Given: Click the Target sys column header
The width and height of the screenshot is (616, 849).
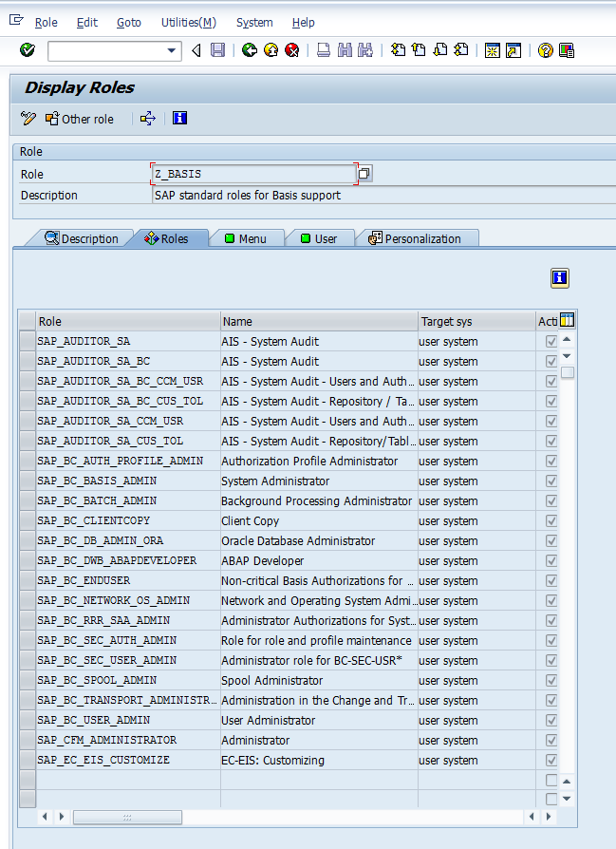Looking at the screenshot, I should tap(476, 321).
